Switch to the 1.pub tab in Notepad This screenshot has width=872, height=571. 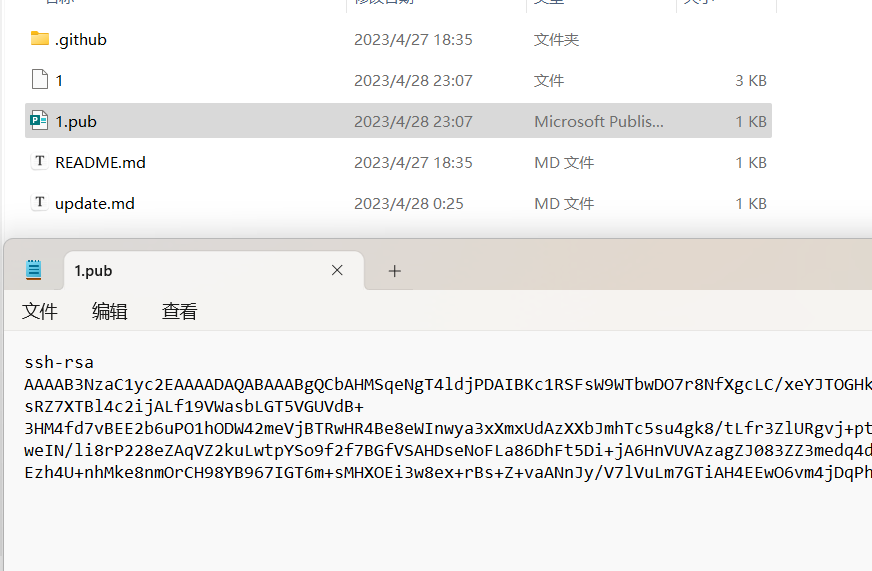coord(150,271)
